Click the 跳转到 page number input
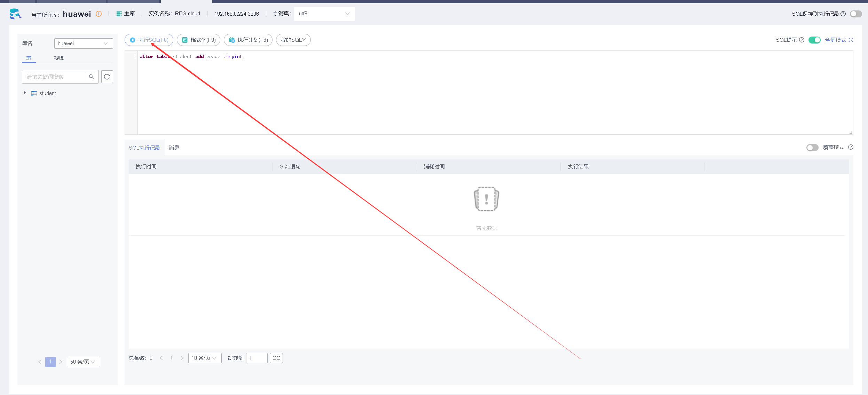Screen dimensions: 868x395 click(257, 358)
